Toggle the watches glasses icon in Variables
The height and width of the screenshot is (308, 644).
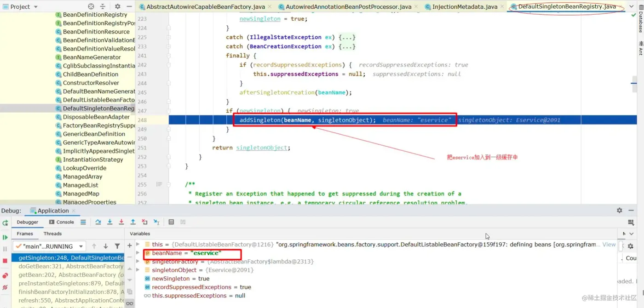point(130,303)
